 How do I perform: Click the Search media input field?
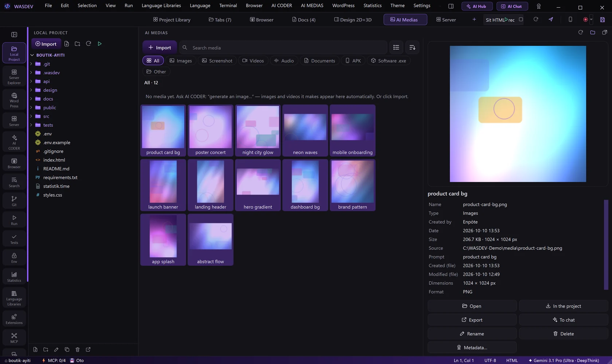click(x=283, y=48)
